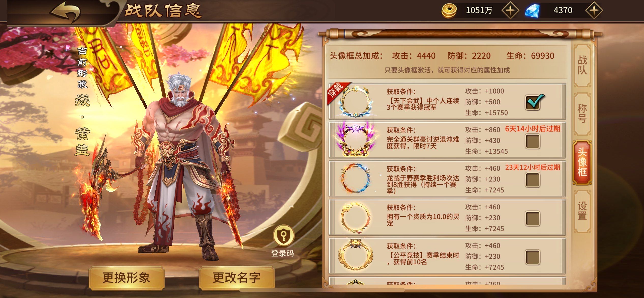Add more gold coins with plus icon
This screenshot has width=644, height=298.
510,10
